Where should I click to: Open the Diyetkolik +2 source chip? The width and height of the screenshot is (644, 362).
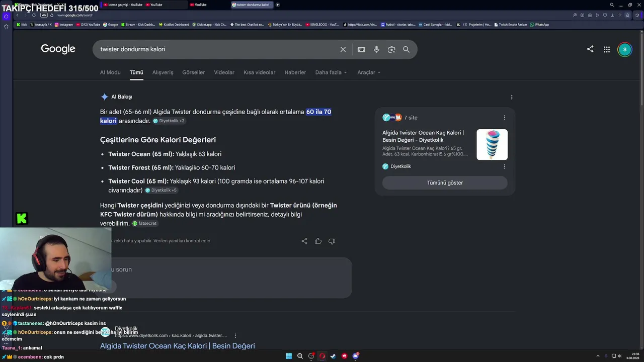coord(169,121)
